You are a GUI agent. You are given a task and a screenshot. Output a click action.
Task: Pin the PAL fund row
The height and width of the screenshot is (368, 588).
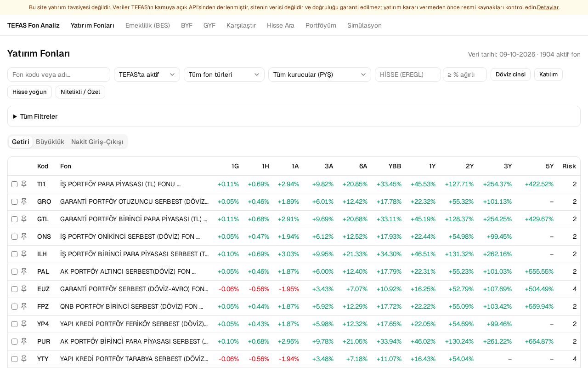click(24, 271)
